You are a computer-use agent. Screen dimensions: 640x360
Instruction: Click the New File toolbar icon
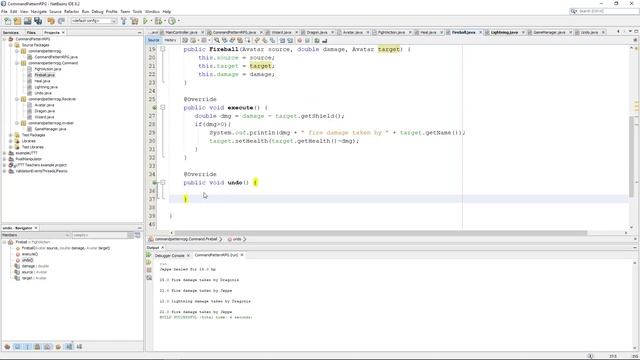point(7,21)
